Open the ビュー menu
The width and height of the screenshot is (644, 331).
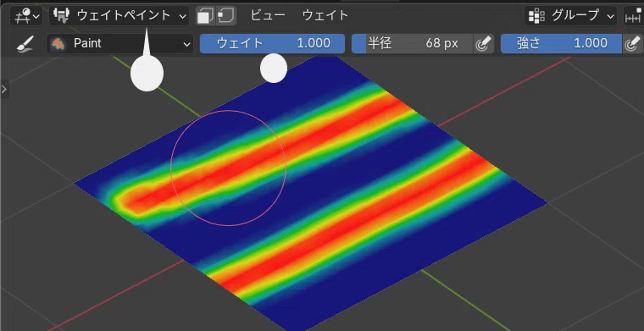[x=268, y=15]
